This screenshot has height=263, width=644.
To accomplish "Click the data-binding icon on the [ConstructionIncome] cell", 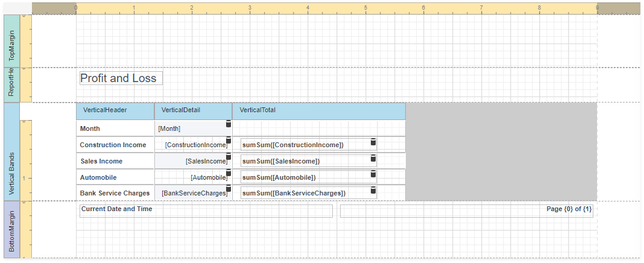I will click(229, 141).
